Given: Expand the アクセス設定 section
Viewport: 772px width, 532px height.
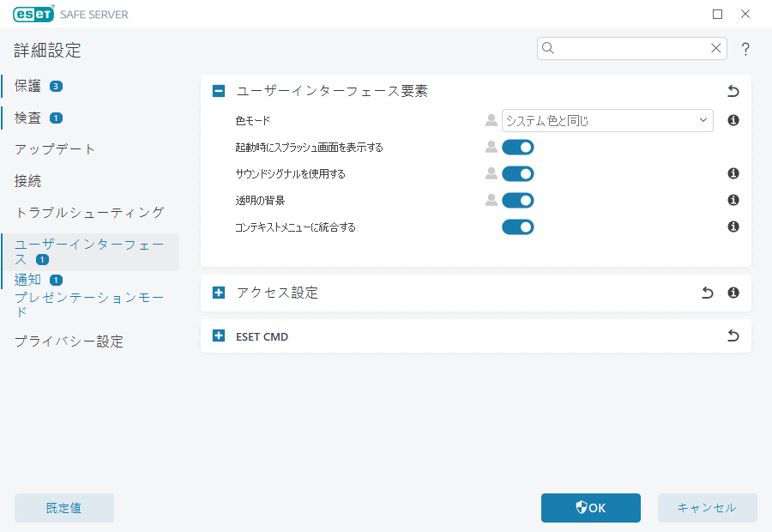Looking at the screenshot, I should [x=218, y=293].
